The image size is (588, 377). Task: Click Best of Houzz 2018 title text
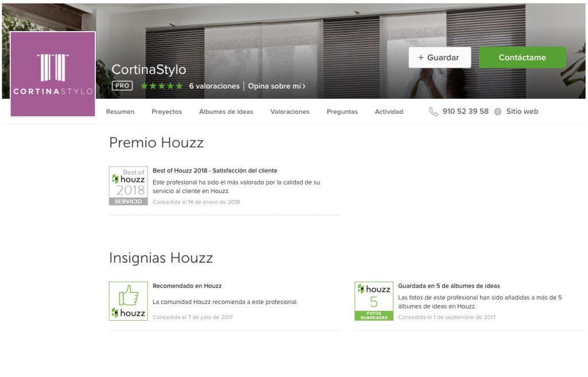click(x=215, y=171)
